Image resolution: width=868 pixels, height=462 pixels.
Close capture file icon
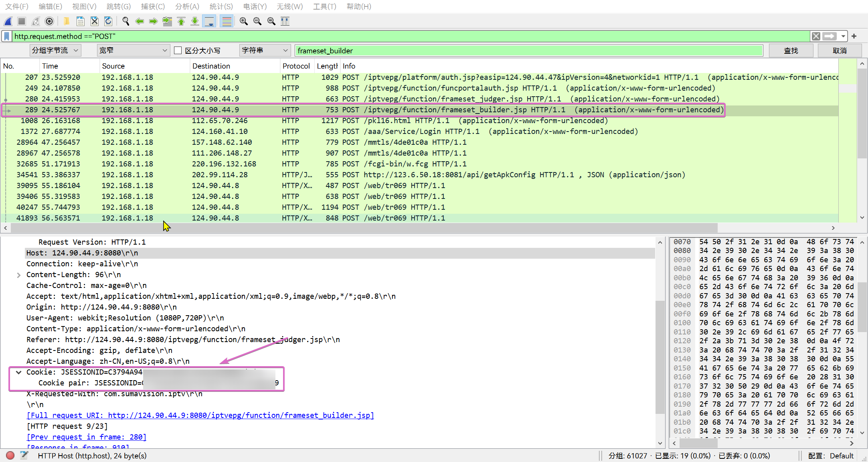pos(94,21)
